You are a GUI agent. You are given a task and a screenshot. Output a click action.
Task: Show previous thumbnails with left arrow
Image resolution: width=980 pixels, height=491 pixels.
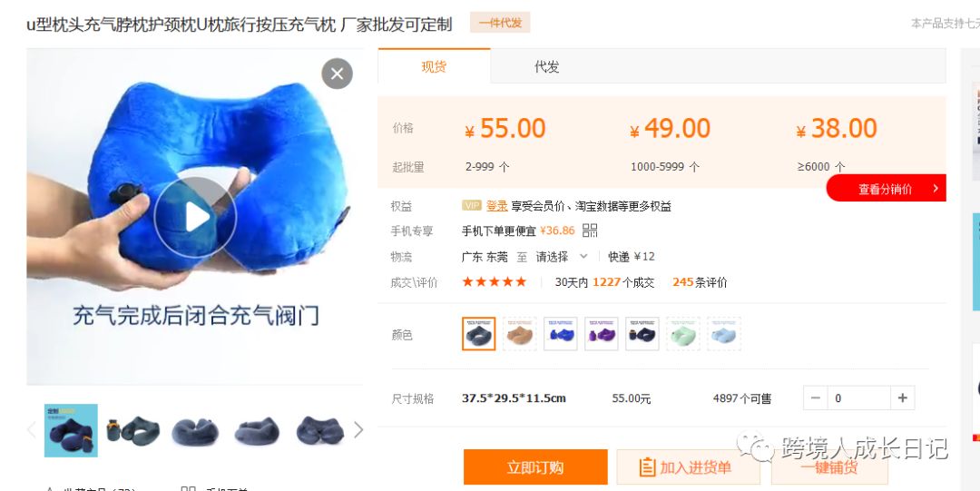31,429
